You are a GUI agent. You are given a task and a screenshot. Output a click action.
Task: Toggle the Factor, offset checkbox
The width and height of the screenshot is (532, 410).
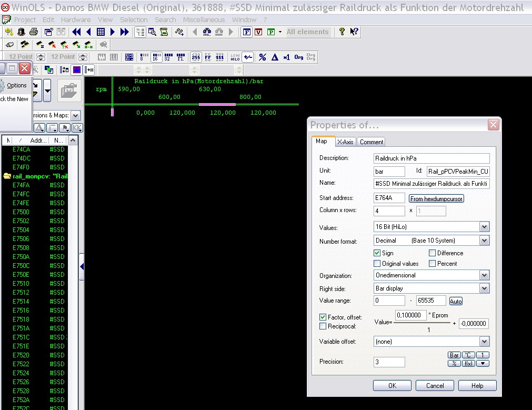pos(323,317)
